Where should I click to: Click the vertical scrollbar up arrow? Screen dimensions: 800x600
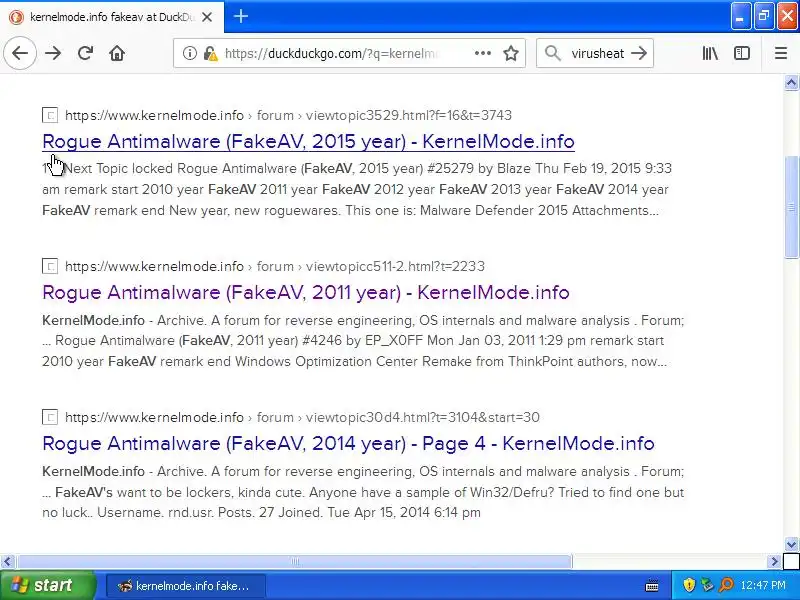pos(791,83)
